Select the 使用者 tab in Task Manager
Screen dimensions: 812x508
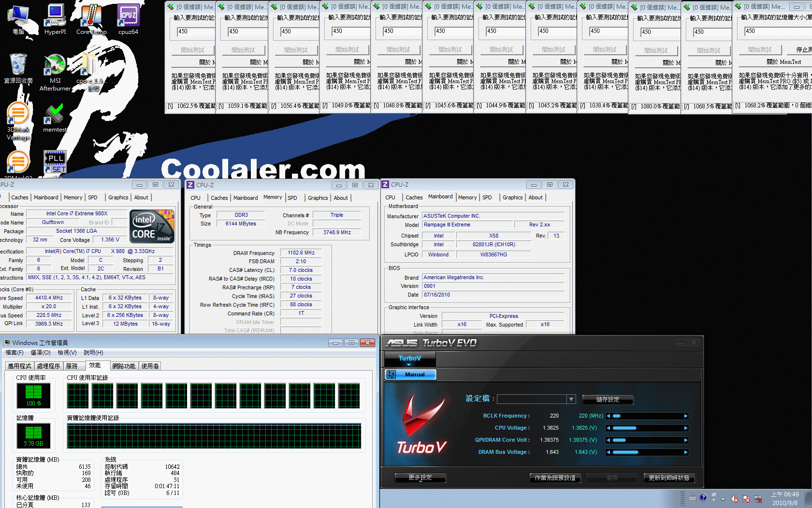click(x=150, y=366)
